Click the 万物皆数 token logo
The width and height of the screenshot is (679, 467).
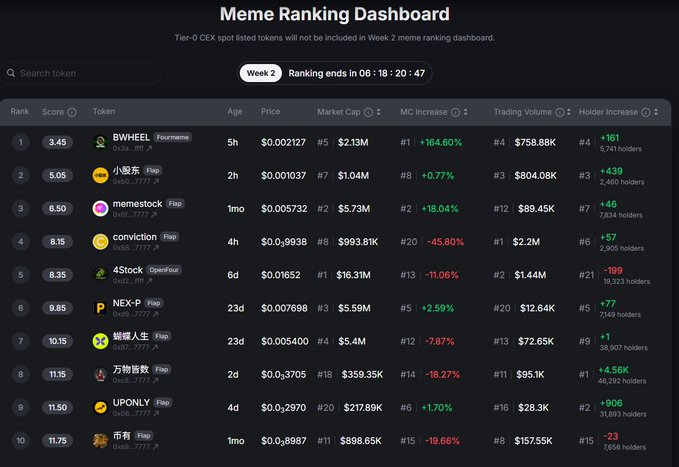pyautogui.click(x=100, y=374)
